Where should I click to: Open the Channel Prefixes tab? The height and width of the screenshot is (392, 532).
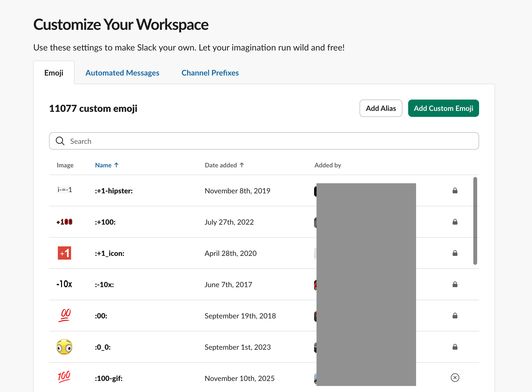(210, 73)
